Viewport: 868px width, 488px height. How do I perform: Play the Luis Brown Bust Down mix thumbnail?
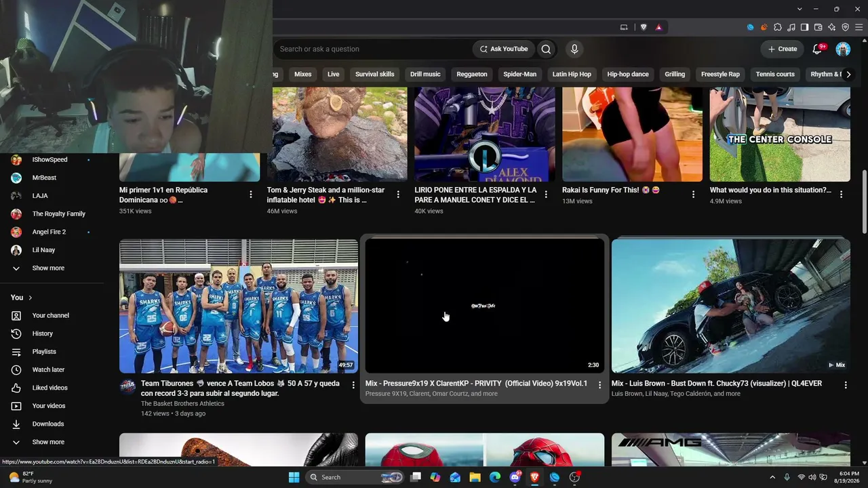[731, 306]
